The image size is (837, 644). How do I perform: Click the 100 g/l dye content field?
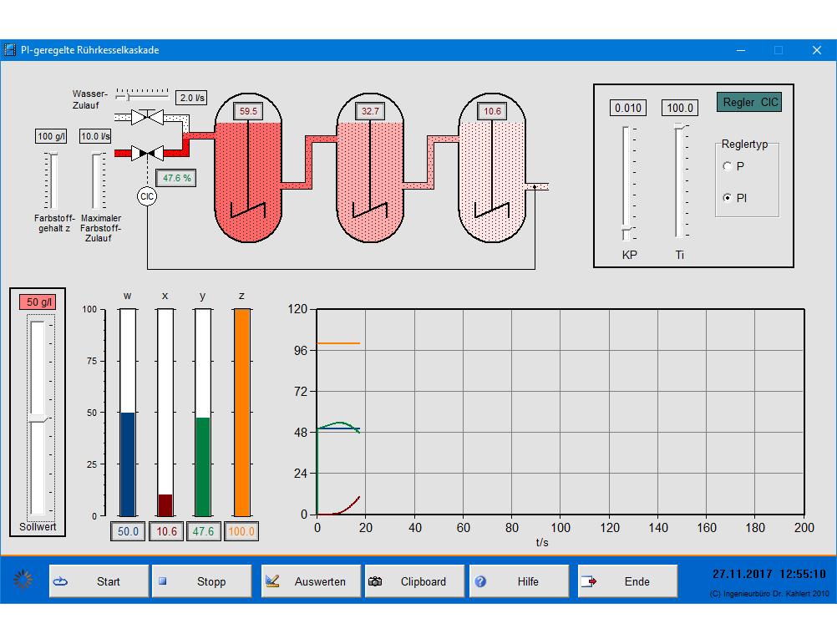[51, 136]
